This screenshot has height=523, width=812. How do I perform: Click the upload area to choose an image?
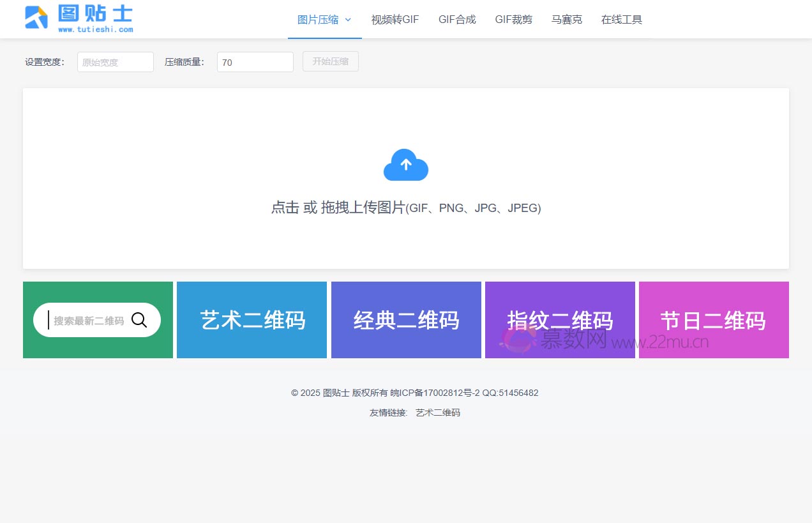coord(405,208)
